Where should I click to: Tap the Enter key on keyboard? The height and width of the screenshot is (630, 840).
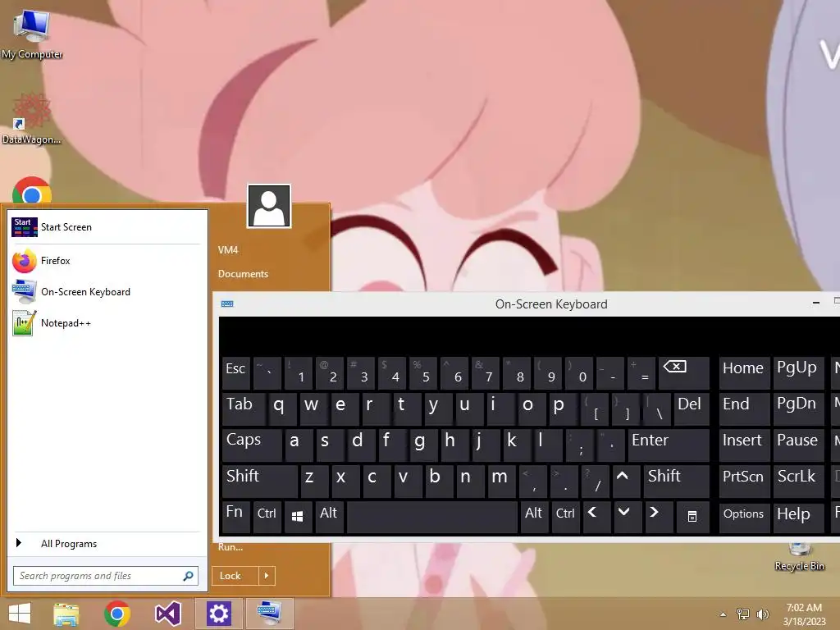pos(669,445)
